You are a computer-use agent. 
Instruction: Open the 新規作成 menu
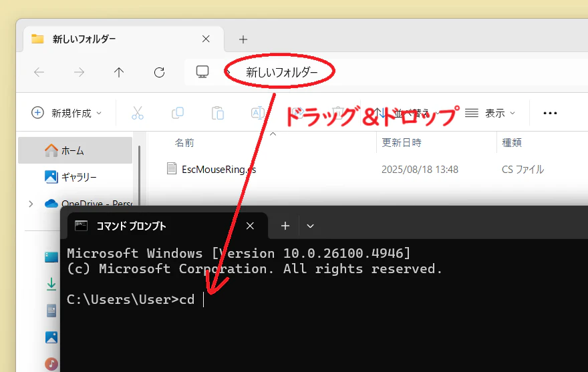66,113
